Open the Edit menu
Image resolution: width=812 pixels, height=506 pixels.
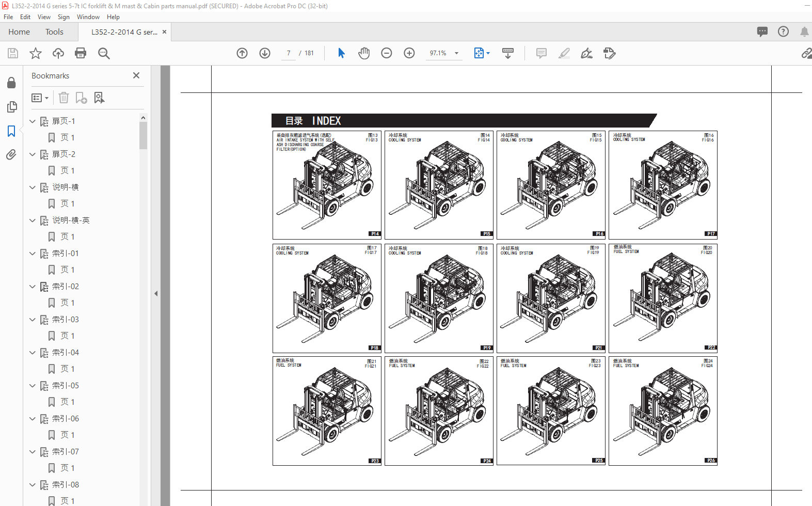pyautogui.click(x=25, y=17)
